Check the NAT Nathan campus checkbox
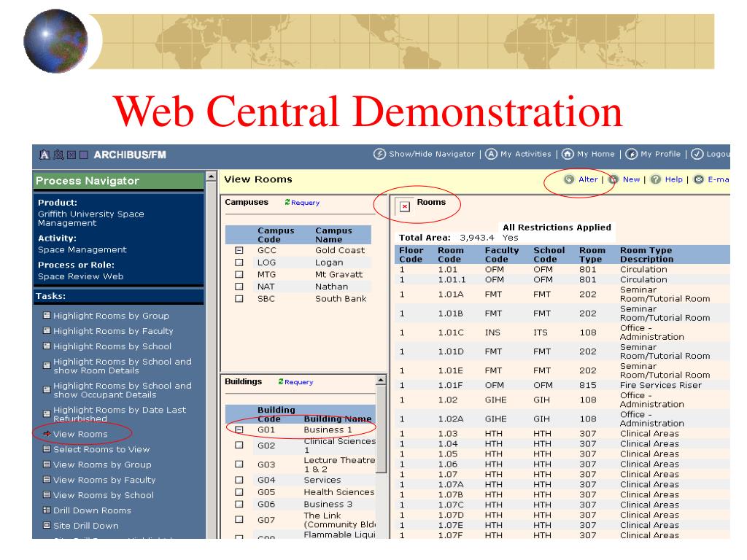This screenshot has width=747, height=560. (x=239, y=287)
